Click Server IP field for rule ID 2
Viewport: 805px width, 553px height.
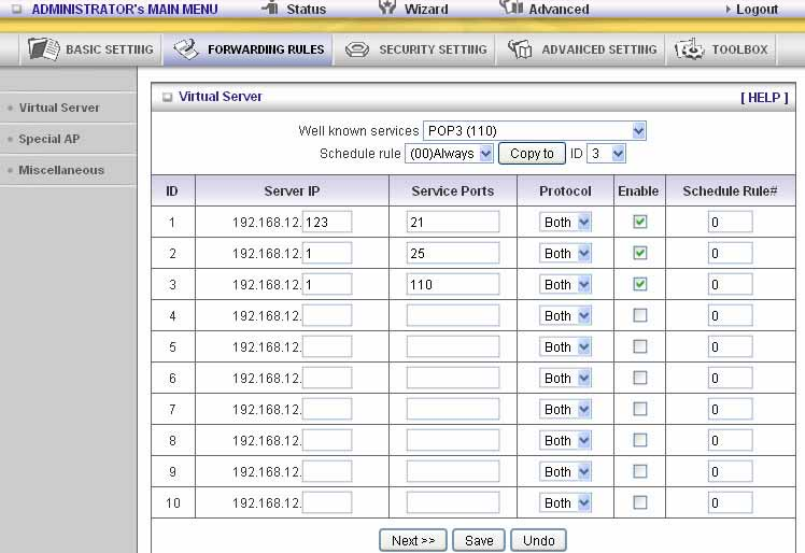point(327,254)
